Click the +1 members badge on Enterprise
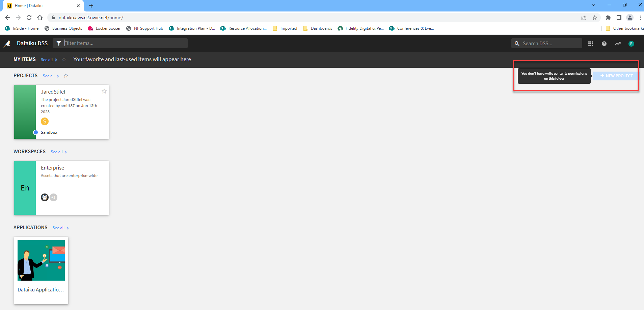The width and height of the screenshot is (644, 310). 53,197
